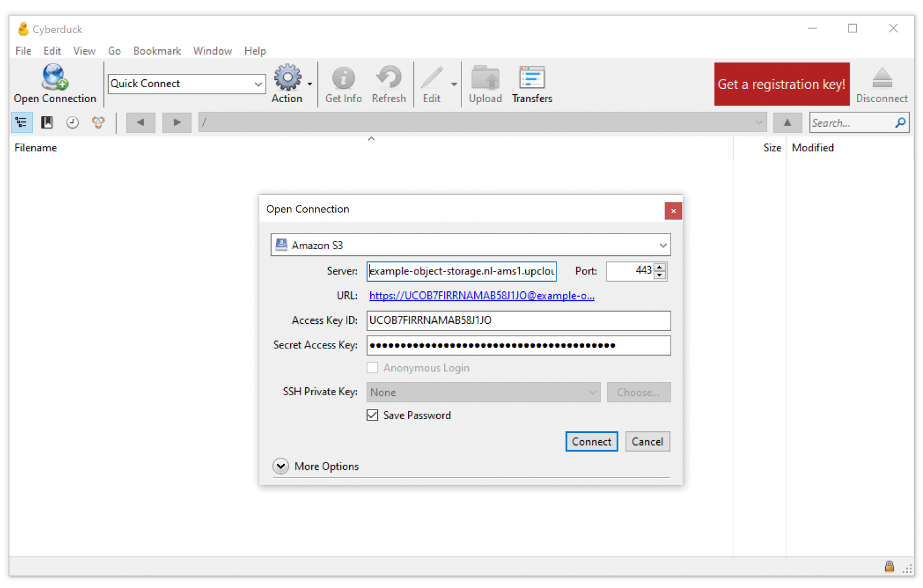923x588 pixels.
Task: Click the search magnifier icon
Action: [900, 123]
